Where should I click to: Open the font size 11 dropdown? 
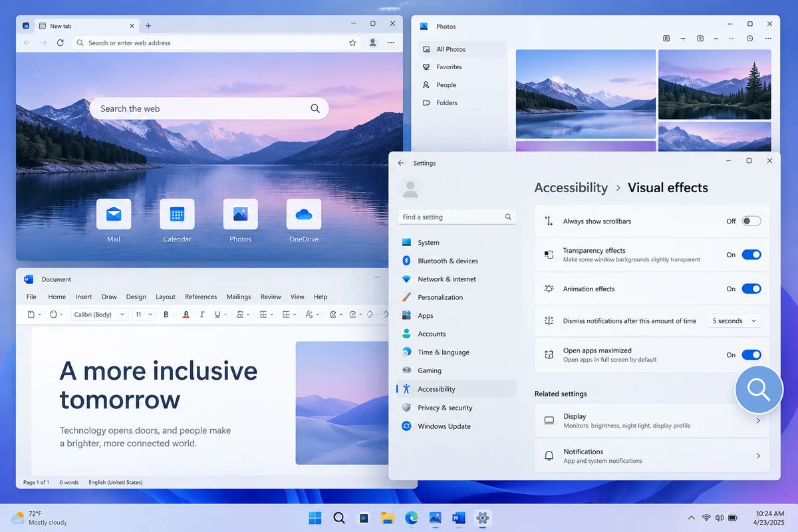point(143,315)
